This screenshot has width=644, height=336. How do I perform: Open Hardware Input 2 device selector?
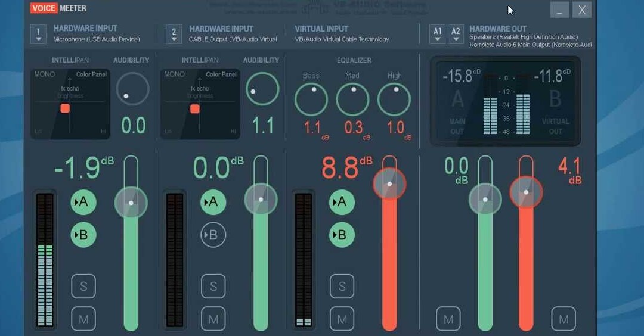174,34
